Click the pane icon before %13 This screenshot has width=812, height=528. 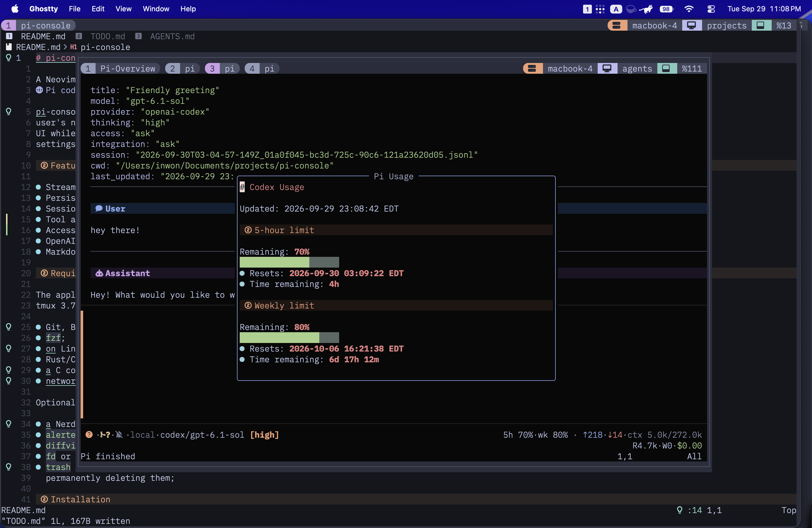coord(761,26)
